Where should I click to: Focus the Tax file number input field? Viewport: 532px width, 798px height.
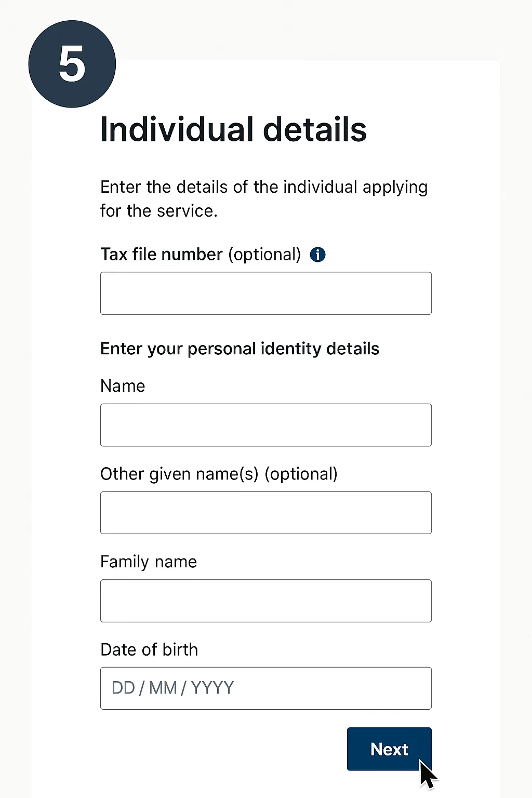tap(265, 293)
